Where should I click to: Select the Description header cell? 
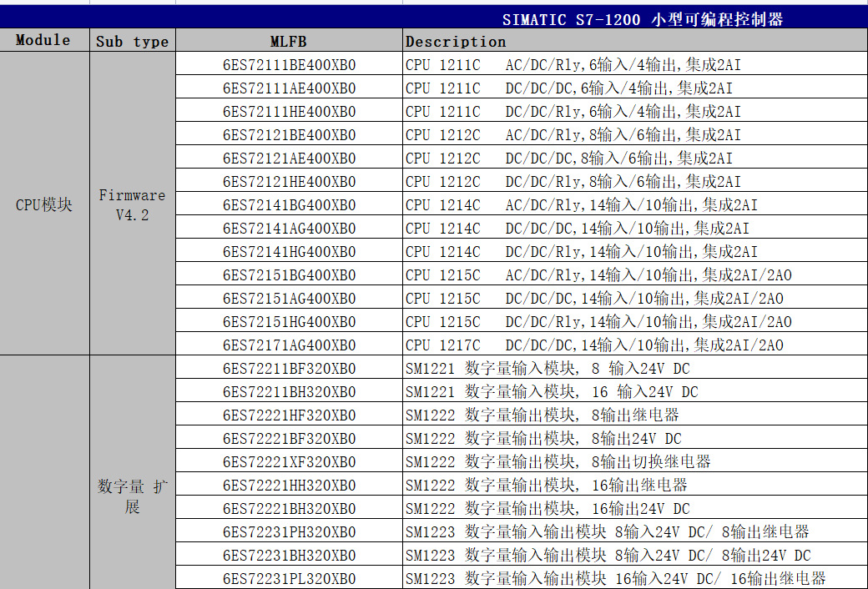[x=635, y=40]
